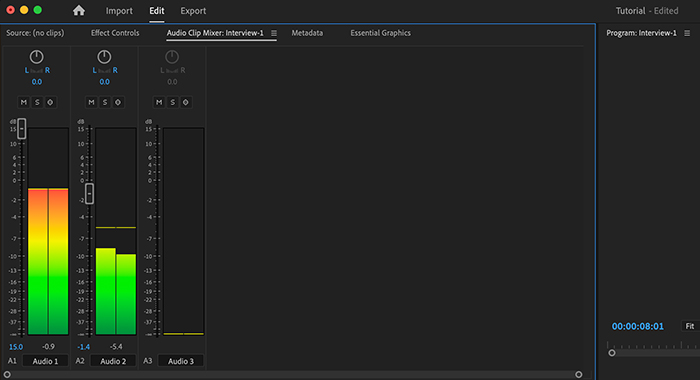The image size is (700, 380).
Task: Close the window with the red button
Action: pos(10,10)
